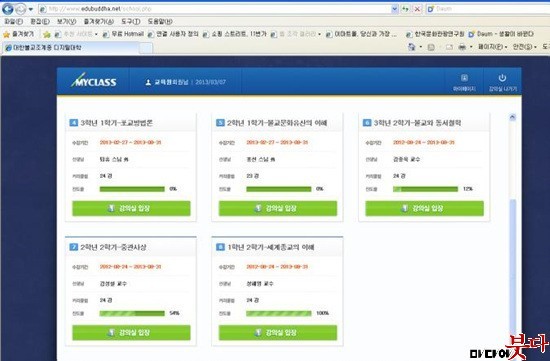Open 3학년 1학기-포교방법론 course title
Screen dimensions: 550x361
point(116,123)
